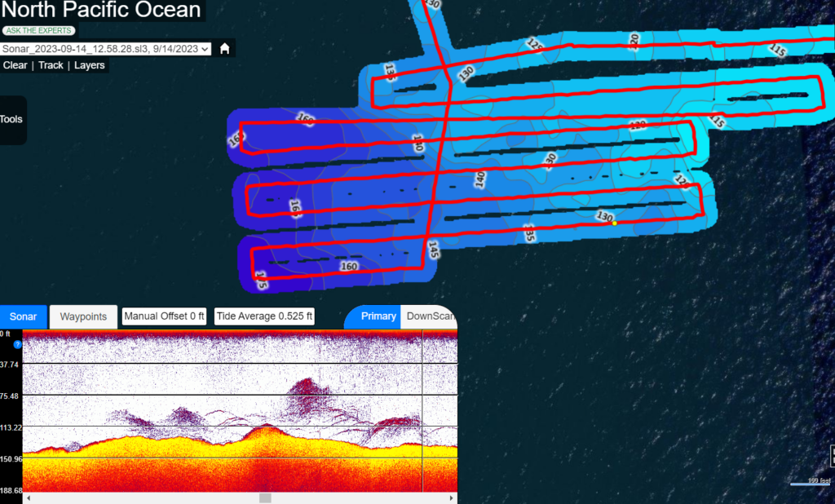Open the sonar log file dropdown
The height and width of the screenshot is (504, 835).
pos(107,49)
